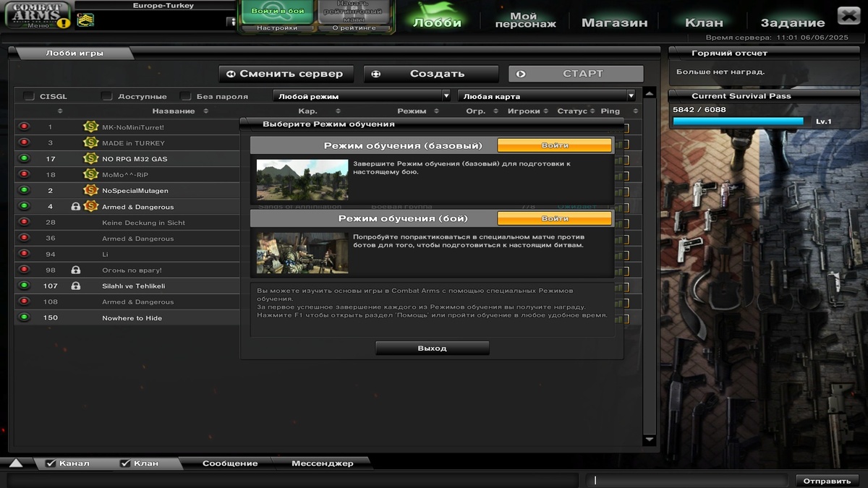
Task: Click Войти for Режим обучения (базовый)
Action: [555, 145]
